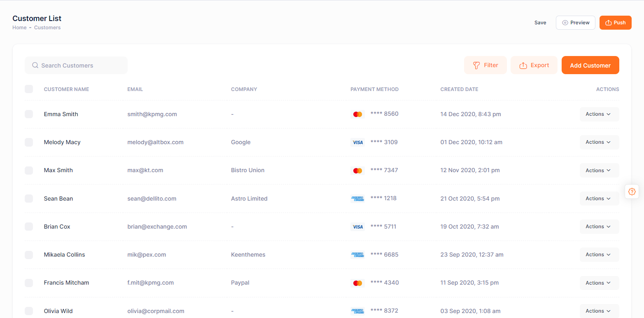Open the Filter options
The height and width of the screenshot is (318, 644).
pos(485,65)
